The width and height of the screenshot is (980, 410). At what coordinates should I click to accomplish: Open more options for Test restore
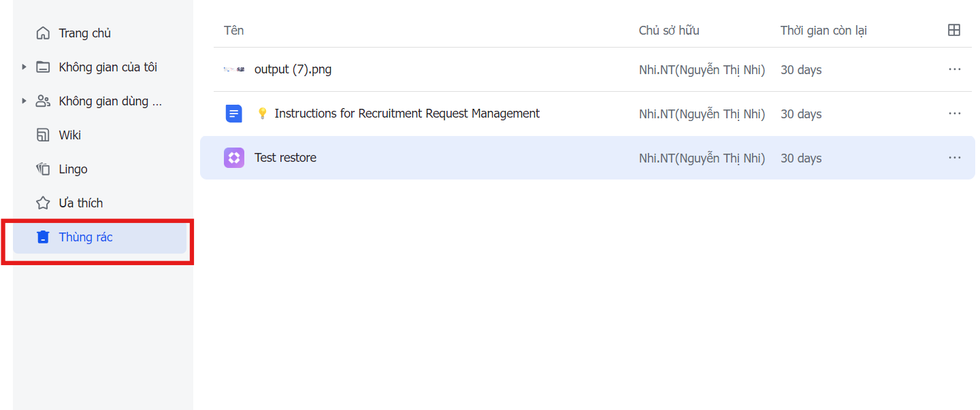coord(955,158)
